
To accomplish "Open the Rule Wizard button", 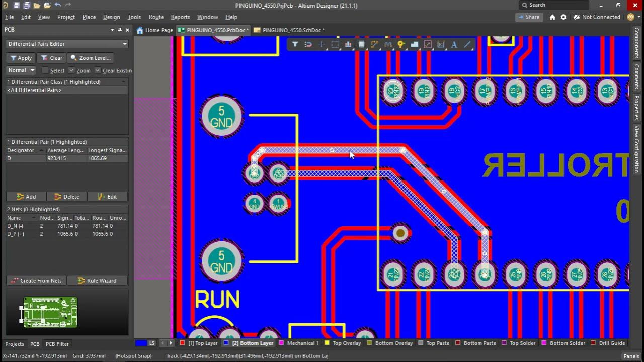I will [97, 281].
